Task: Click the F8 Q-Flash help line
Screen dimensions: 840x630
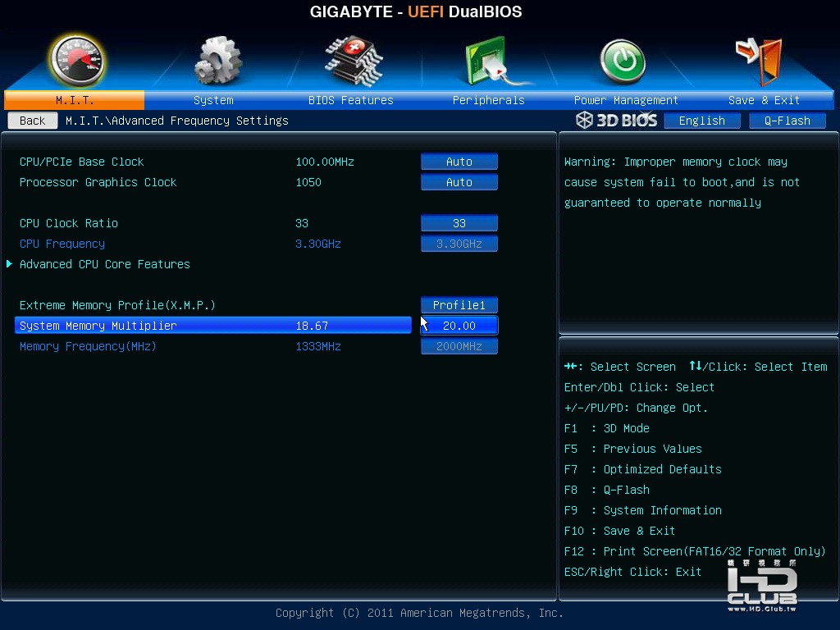Action: [x=606, y=491]
